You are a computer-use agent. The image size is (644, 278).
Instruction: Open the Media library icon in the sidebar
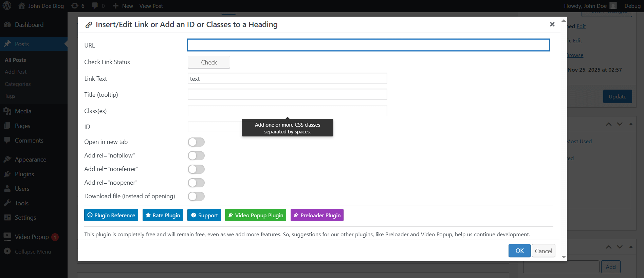click(x=7, y=111)
